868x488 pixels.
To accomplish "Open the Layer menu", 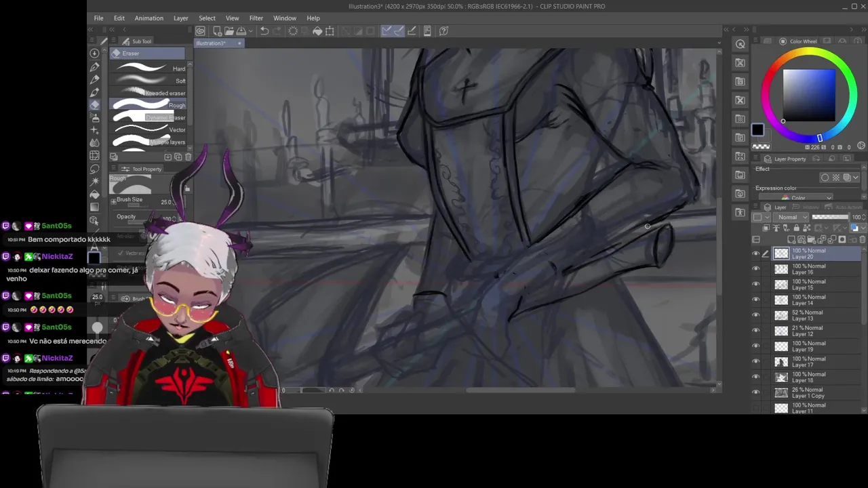I will click(180, 18).
